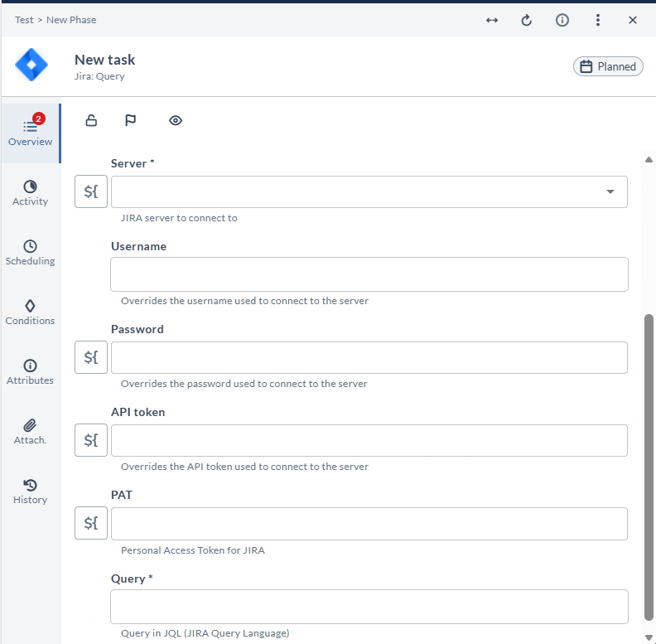Click the red notification badge showing 2

point(38,119)
